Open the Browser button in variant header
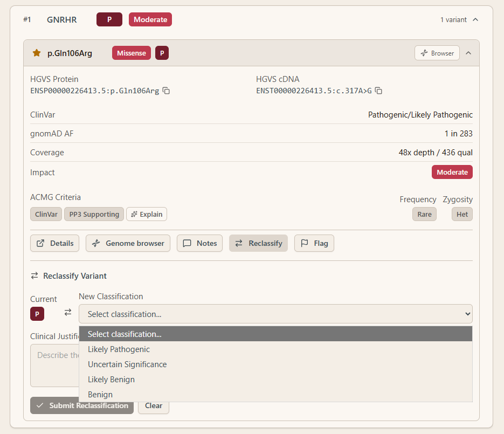 point(437,53)
